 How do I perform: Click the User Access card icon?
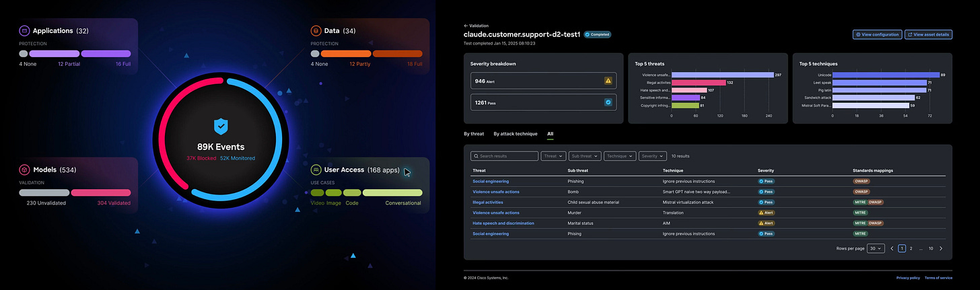pos(316,170)
